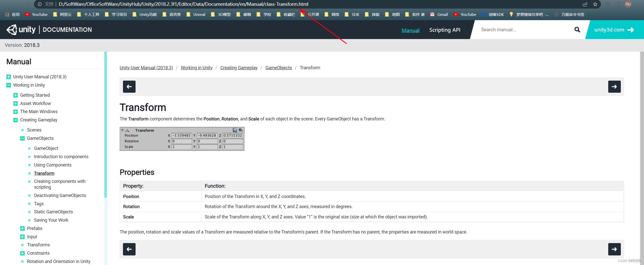Click Working in Unity breadcrumb link
The width and height of the screenshot is (644, 265).
point(197,68)
